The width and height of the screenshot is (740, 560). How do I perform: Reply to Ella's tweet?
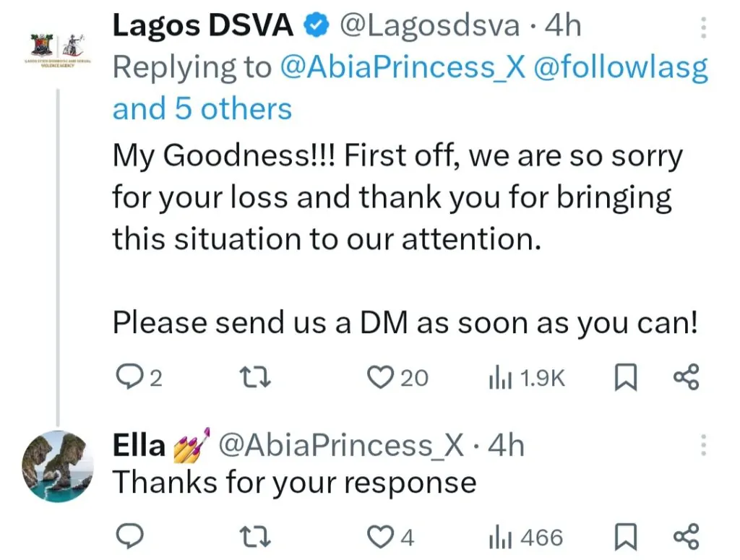pyautogui.click(x=129, y=537)
